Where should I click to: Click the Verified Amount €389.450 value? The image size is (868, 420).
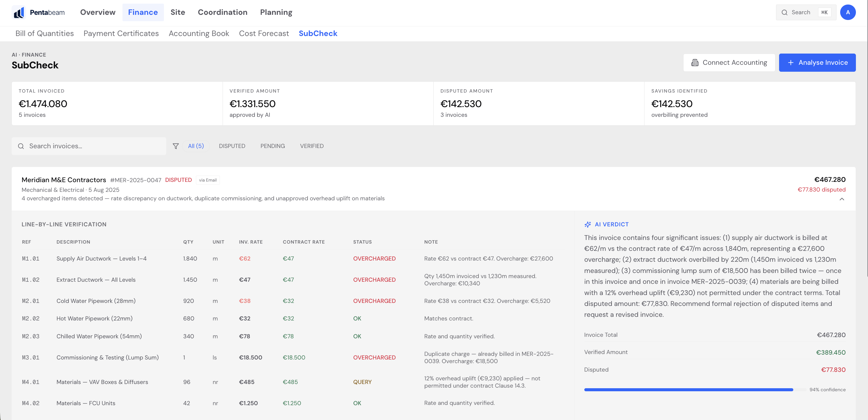[x=830, y=352]
